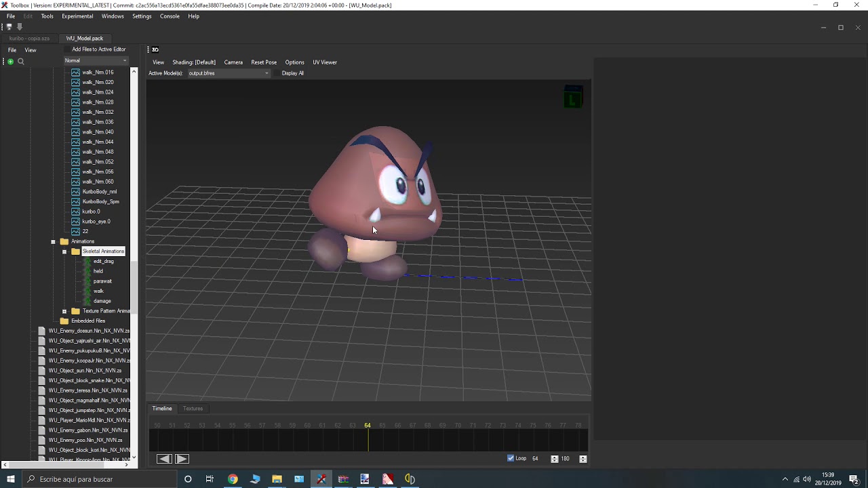Open the viewport Options menu
This screenshot has height=488, width=868.
click(294, 62)
